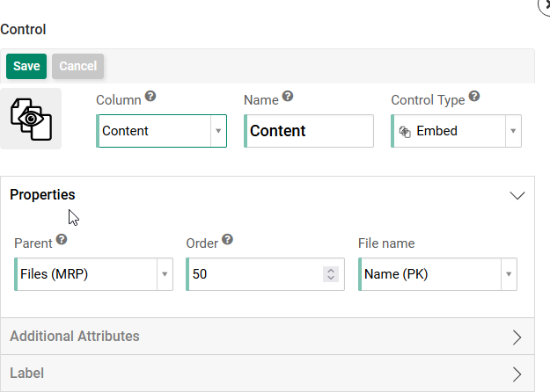The image size is (550, 392).
Task: Open the Parent dropdown with Files (MRP)
Action: 164,274
